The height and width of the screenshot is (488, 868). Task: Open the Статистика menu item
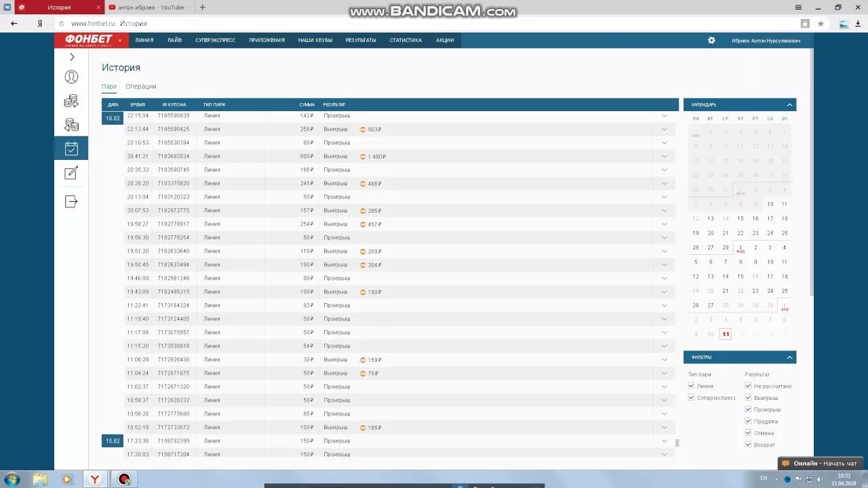pyautogui.click(x=406, y=40)
